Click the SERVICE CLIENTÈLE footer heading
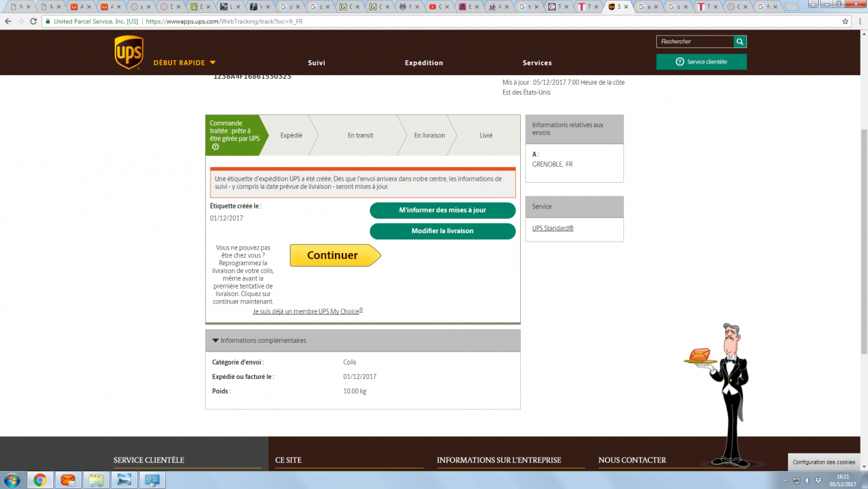The width and height of the screenshot is (868, 489). [149, 460]
